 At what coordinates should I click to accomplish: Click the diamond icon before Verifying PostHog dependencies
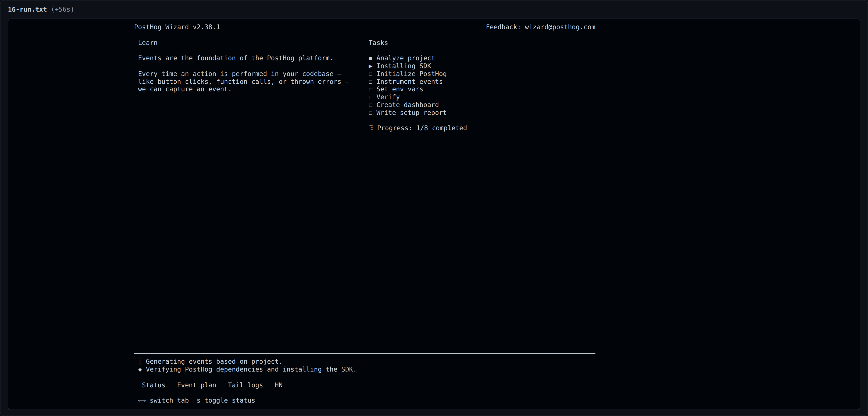(x=140, y=369)
